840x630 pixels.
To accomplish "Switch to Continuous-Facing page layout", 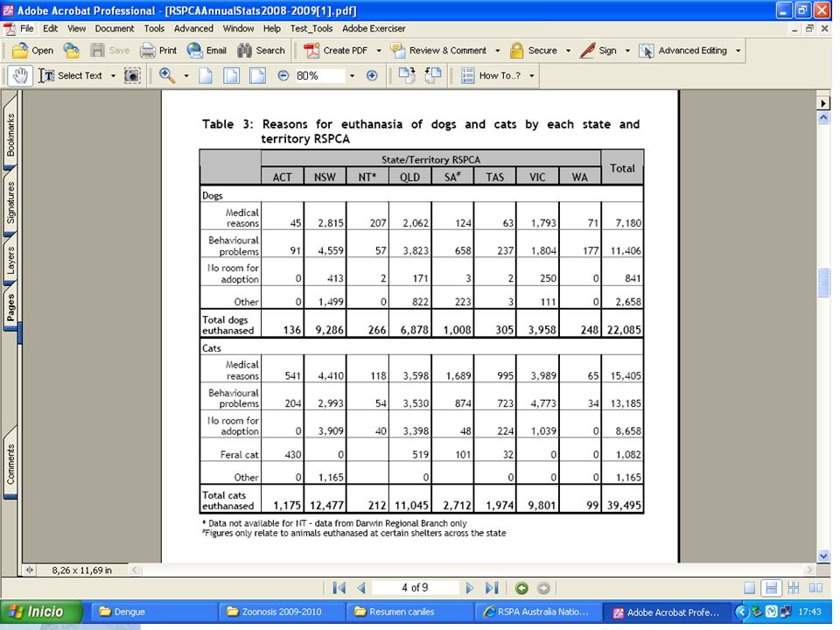I will (x=794, y=588).
